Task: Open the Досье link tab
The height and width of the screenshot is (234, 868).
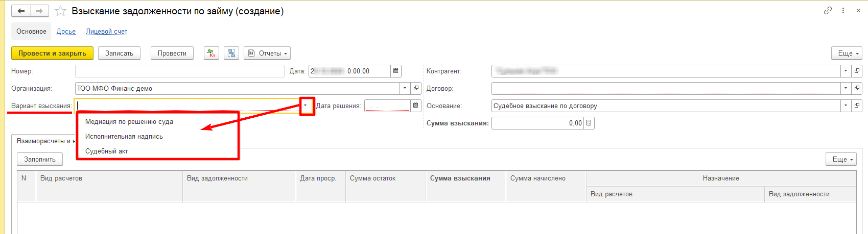Action: [x=66, y=31]
